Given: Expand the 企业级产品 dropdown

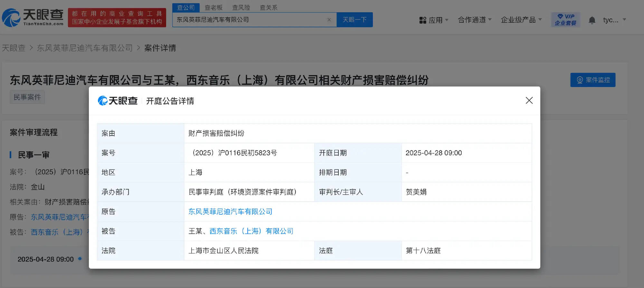Looking at the screenshot, I should pos(521,20).
